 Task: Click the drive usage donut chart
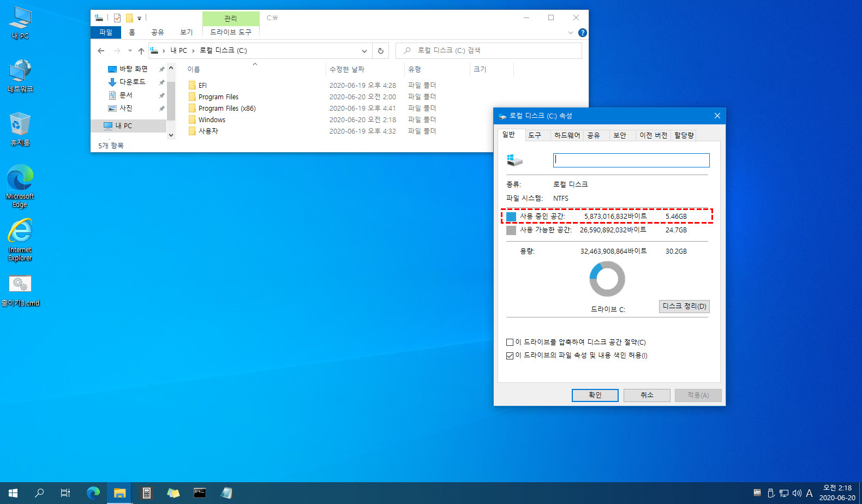click(x=607, y=279)
